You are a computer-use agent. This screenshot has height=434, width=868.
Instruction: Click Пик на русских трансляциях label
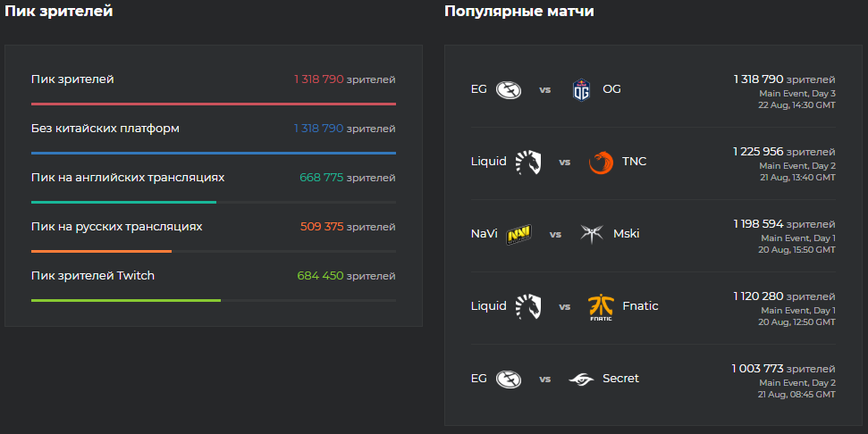pyautogui.click(x=117, y=227)
